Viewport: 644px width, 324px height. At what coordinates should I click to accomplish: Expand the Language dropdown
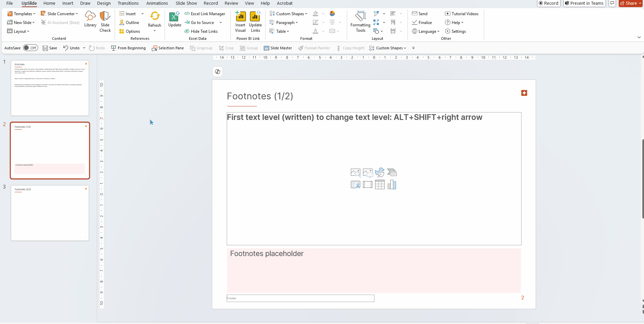pyautogui.click(x=426, y=31)
